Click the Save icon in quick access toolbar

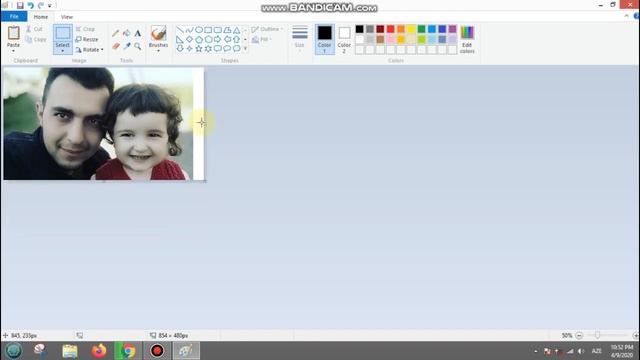coord(20,5)
